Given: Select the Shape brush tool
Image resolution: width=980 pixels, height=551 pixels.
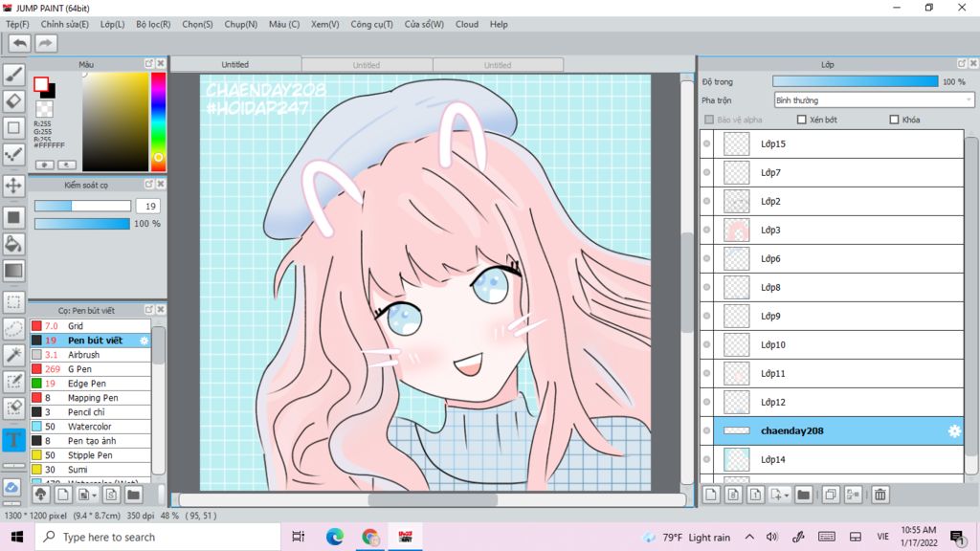Looking at the screenshot, I should tap(13, 127).
